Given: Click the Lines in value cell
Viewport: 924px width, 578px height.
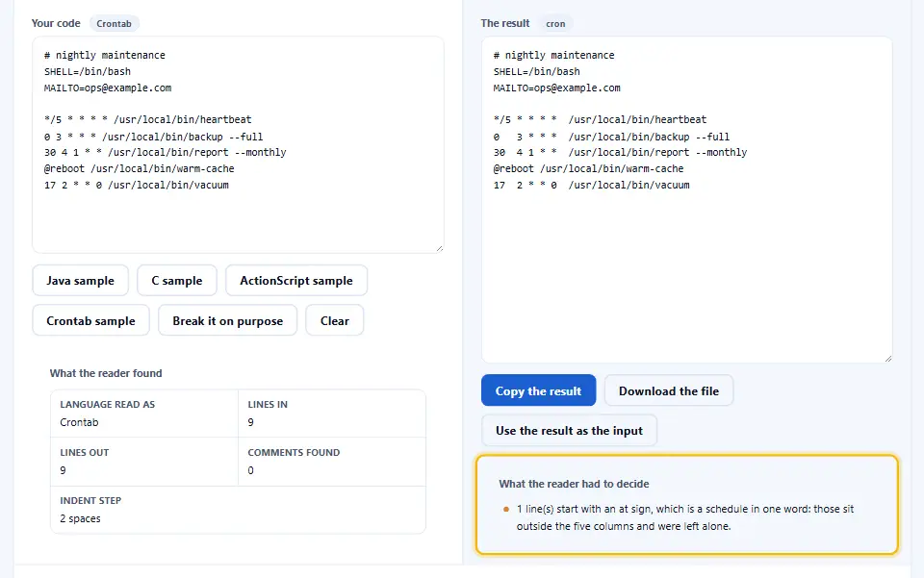Looking at the screenshot, I should point(332,414).
